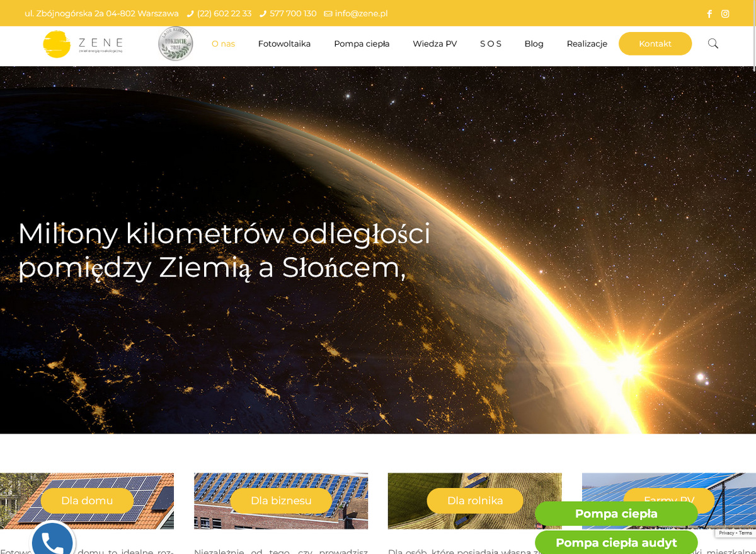Open the Pompa ciepła menu item

[x=362, y=43]
